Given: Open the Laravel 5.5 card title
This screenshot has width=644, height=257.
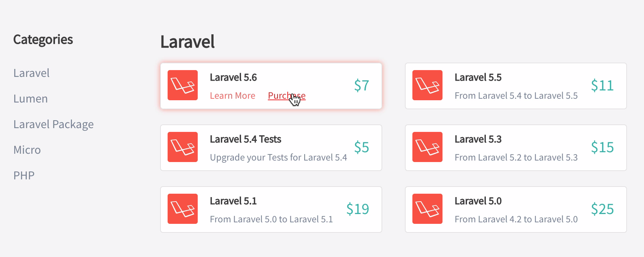Looking at the screenshot, I should (x=478, y=77).
